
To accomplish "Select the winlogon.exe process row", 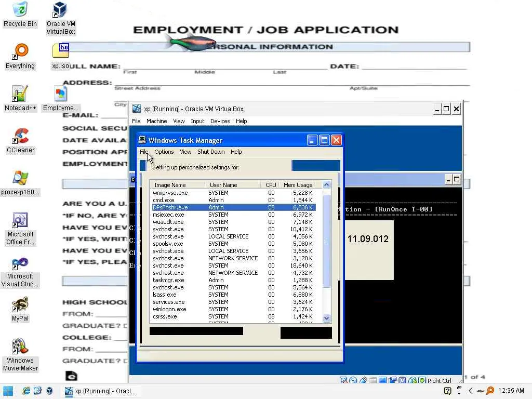I will click(x=233, y=310).
